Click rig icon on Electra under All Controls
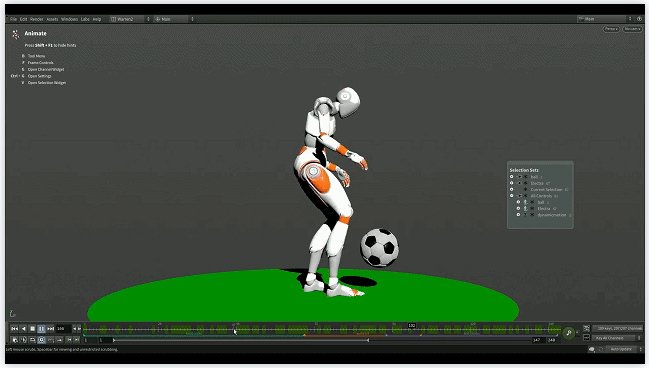649x368 pixels. (526, 209)
